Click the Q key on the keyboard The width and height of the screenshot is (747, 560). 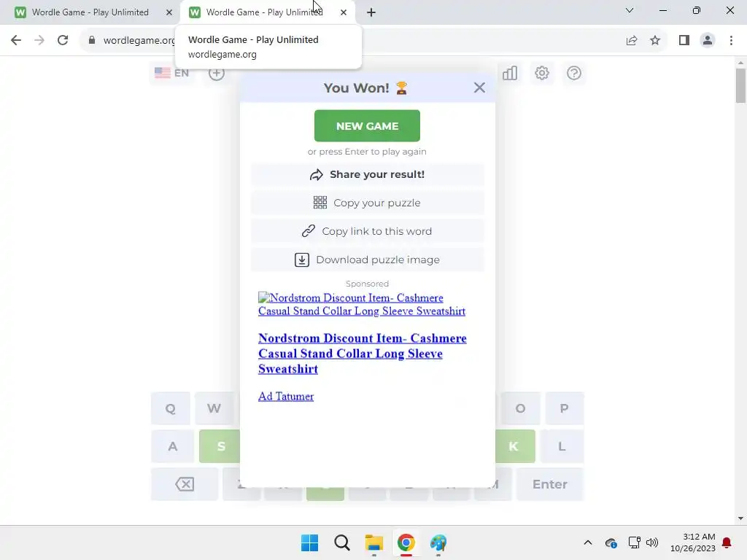coord(171,408)
